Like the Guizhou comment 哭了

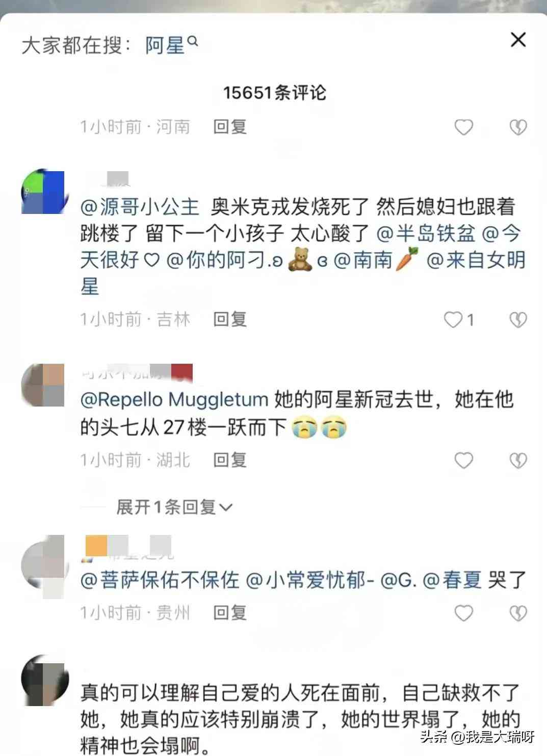tap(463, 613)
